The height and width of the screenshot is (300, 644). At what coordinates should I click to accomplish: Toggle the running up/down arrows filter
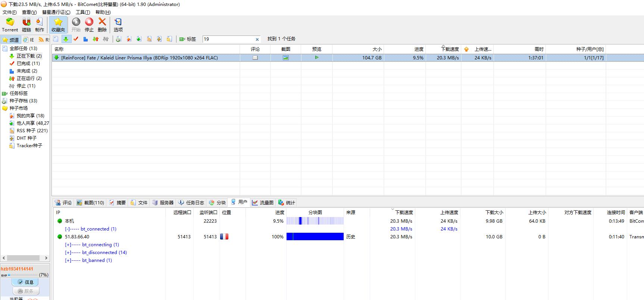(x=96, y=39)
